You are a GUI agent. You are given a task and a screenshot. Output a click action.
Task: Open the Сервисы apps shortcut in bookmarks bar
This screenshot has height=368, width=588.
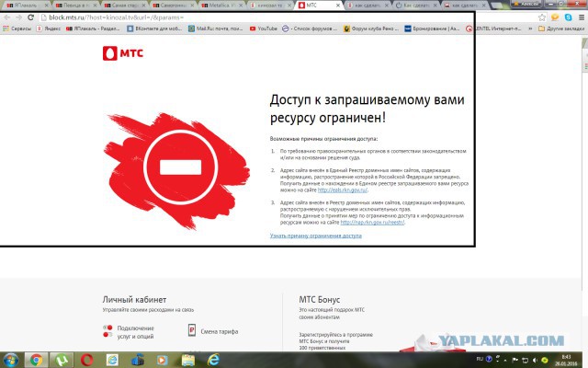pos(17,29)
